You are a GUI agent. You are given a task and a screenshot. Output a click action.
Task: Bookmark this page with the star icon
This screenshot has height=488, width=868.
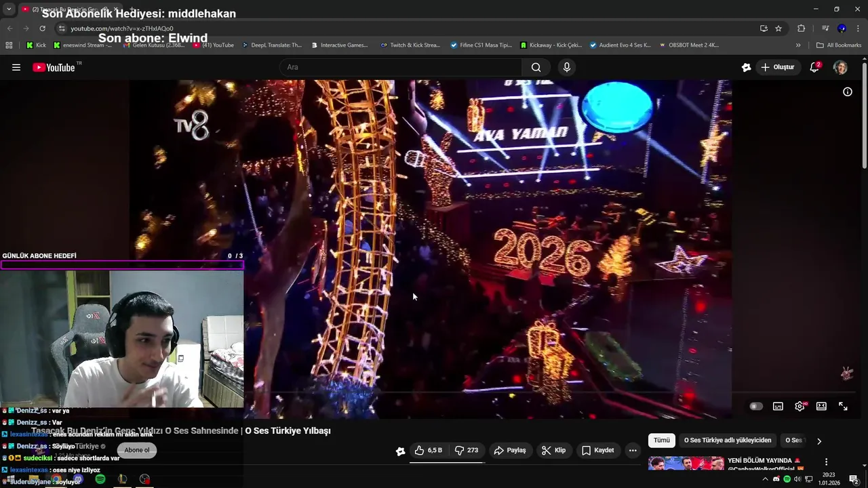coord(778,28)
